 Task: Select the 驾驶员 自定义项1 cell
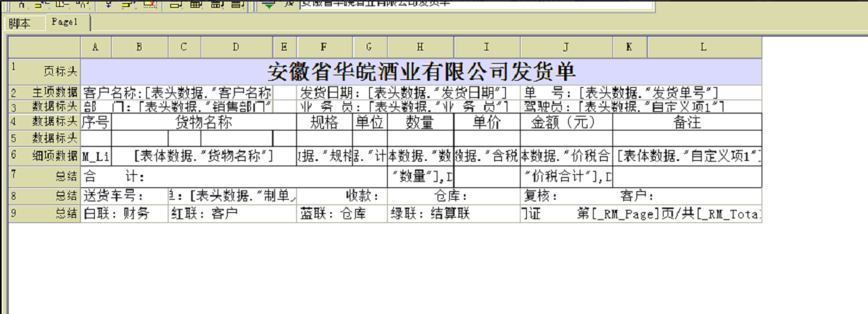(x=641, y=106)
